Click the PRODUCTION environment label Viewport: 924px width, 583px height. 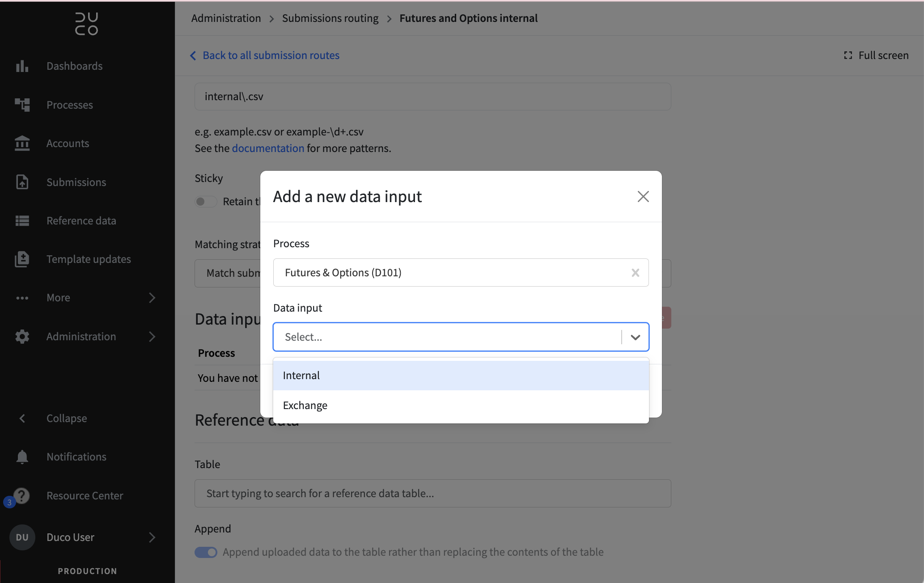tap(88, 571)
